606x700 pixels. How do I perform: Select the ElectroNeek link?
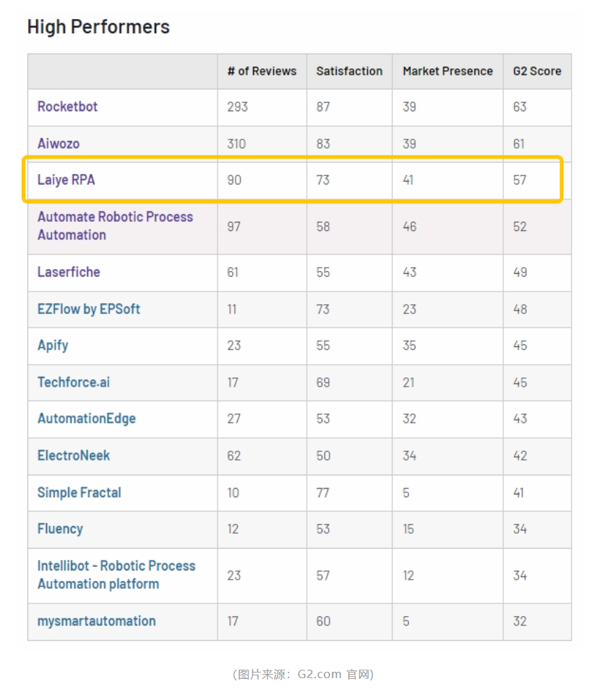(73, 456)
